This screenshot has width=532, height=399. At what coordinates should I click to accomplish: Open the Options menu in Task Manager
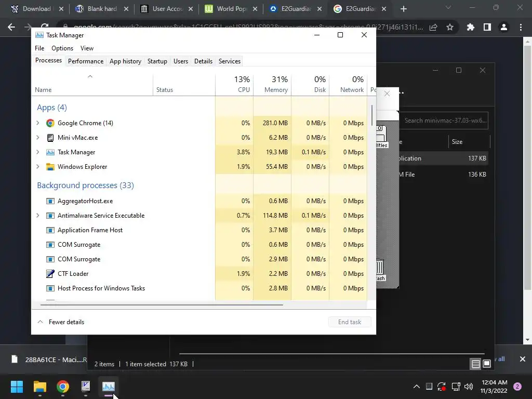tap(62, 48)
